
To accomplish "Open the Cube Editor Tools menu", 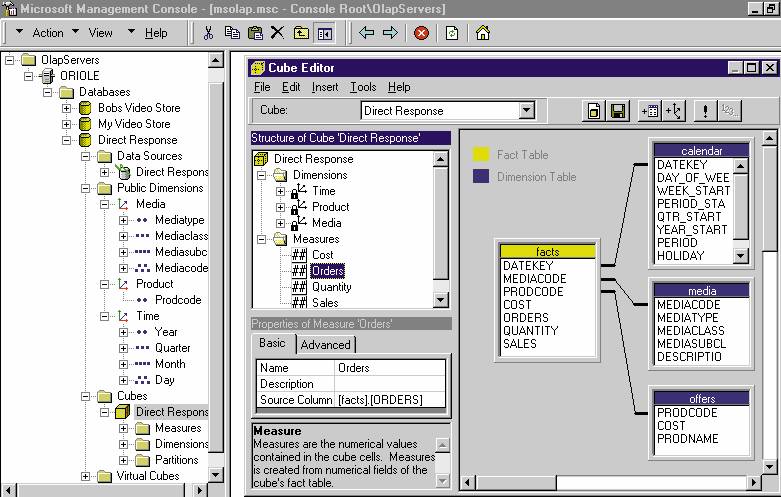I will pyautogui.click(x=363, y=87).
